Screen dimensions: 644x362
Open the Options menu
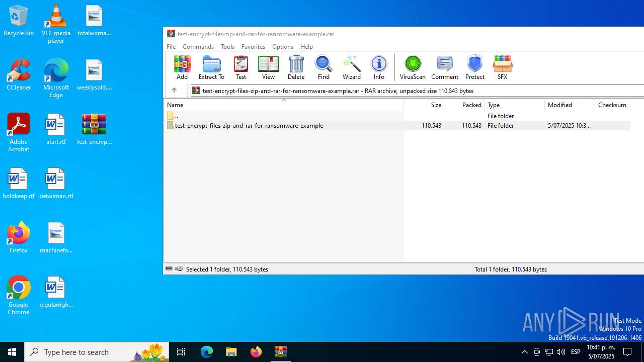click(283, 46)
